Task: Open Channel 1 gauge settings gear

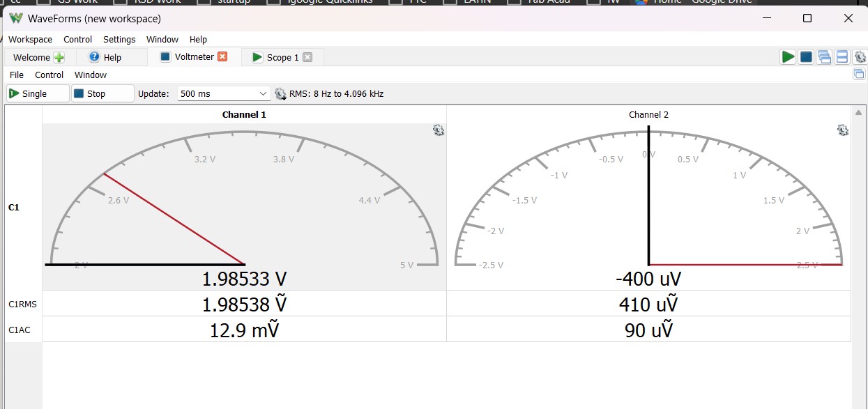Action: pyautogui.click(x=439, y=130)
